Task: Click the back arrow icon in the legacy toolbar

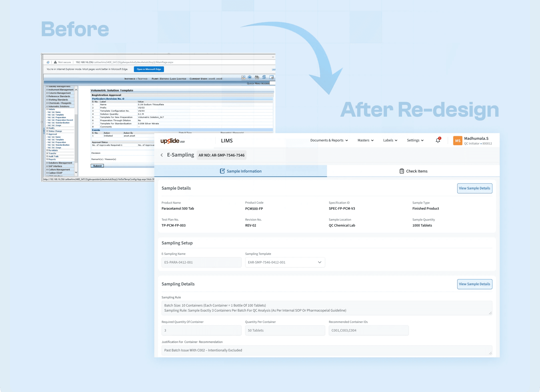Action: (250, 77)
